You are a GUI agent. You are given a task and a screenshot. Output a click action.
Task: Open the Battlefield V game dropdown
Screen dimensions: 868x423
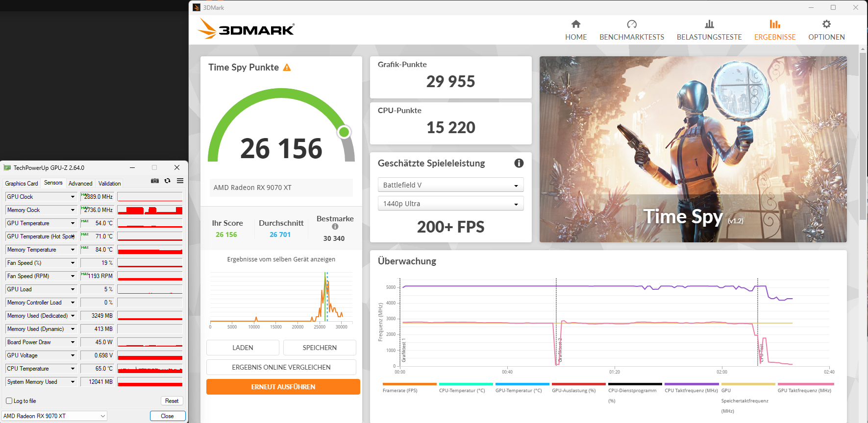pos(450,185)
